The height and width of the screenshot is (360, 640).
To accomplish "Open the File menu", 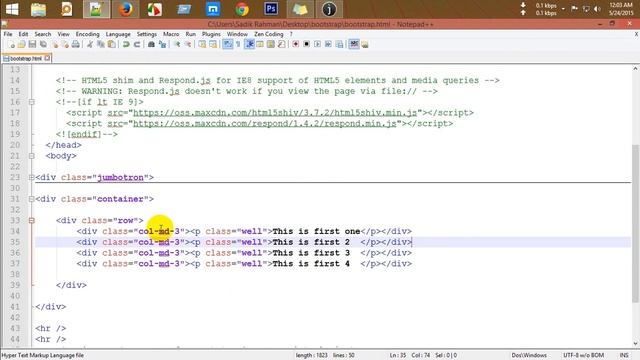I will point(8,34).
